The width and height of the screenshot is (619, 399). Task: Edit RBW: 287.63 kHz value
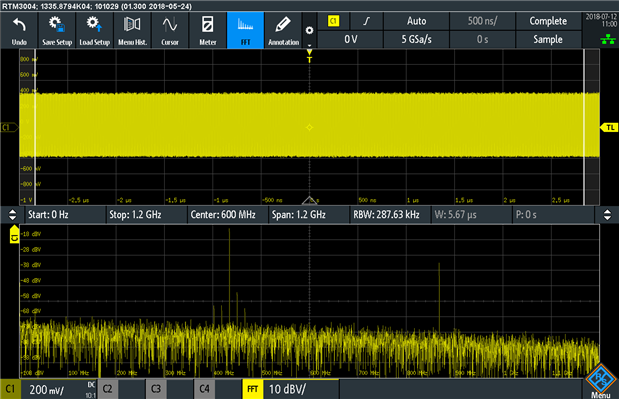pyautogui.click(x=390, y=215)
